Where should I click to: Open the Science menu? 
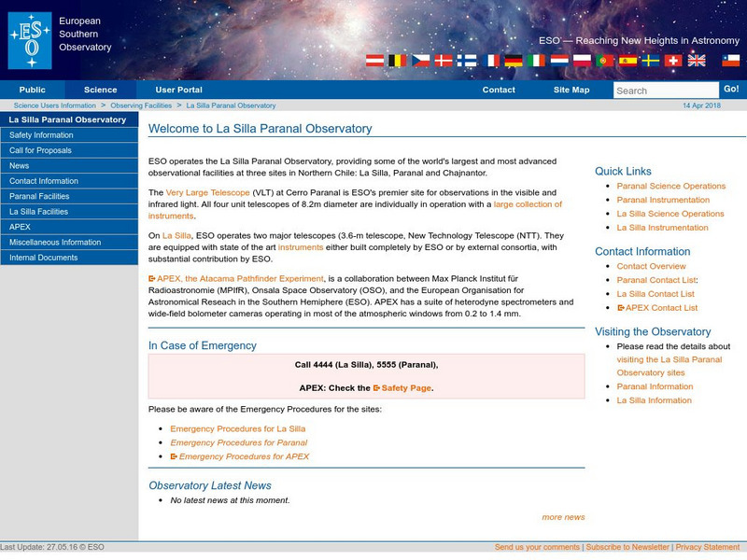pyautogui.click(x=101, y=90)
